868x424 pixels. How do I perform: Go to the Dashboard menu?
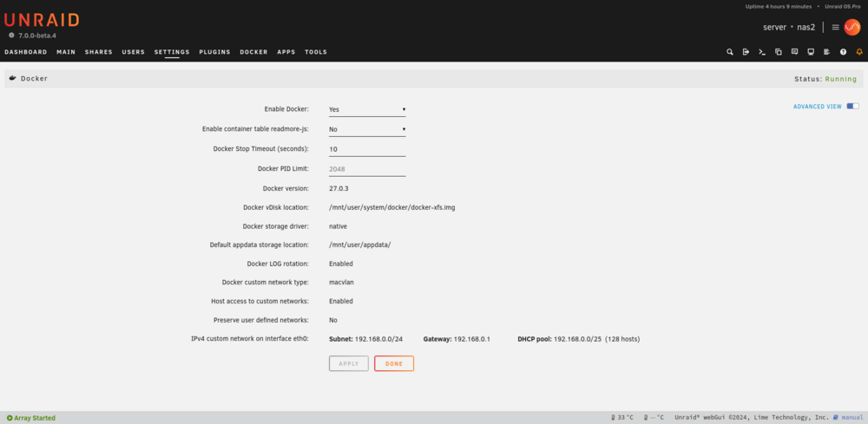pyautogui.click(x=25, y=52)
